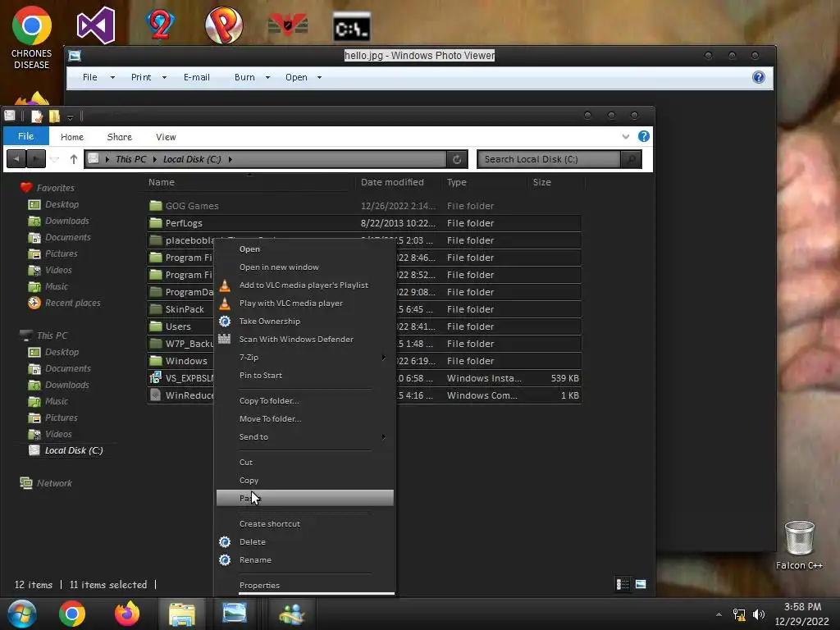
Task: Switch to details view icon in status bar
Action: (x=623, y=584)
